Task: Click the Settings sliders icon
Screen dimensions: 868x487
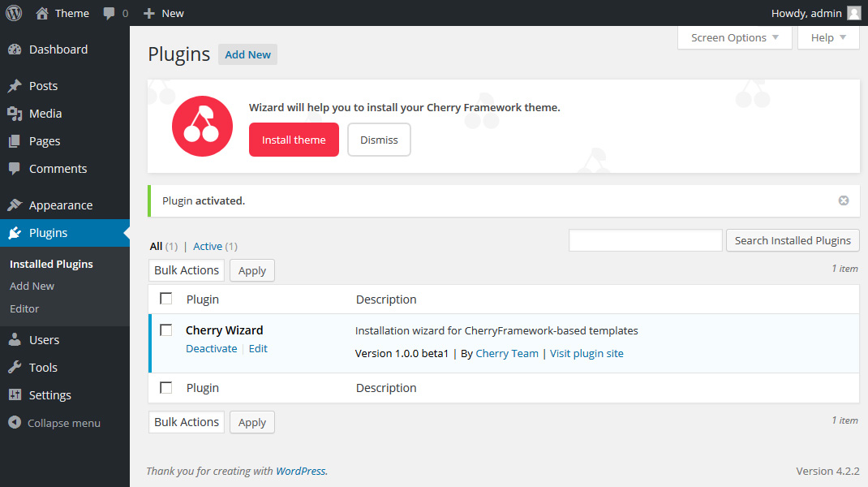Action: tap(15, 395)
